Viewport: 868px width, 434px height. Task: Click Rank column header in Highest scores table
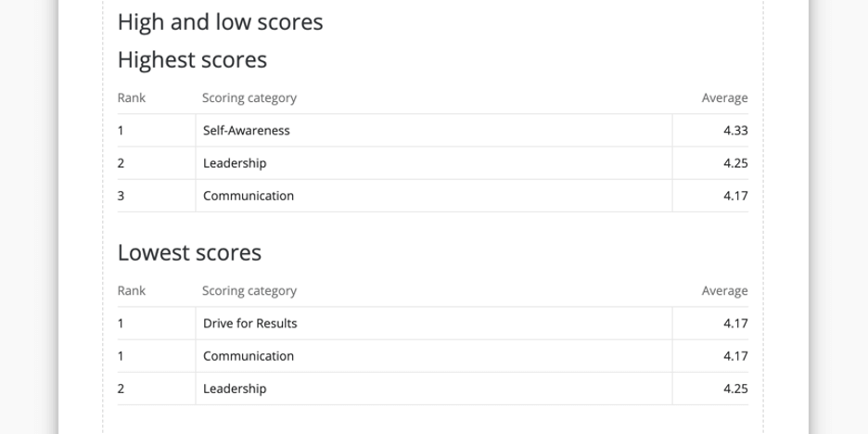(x=132, y=98)
